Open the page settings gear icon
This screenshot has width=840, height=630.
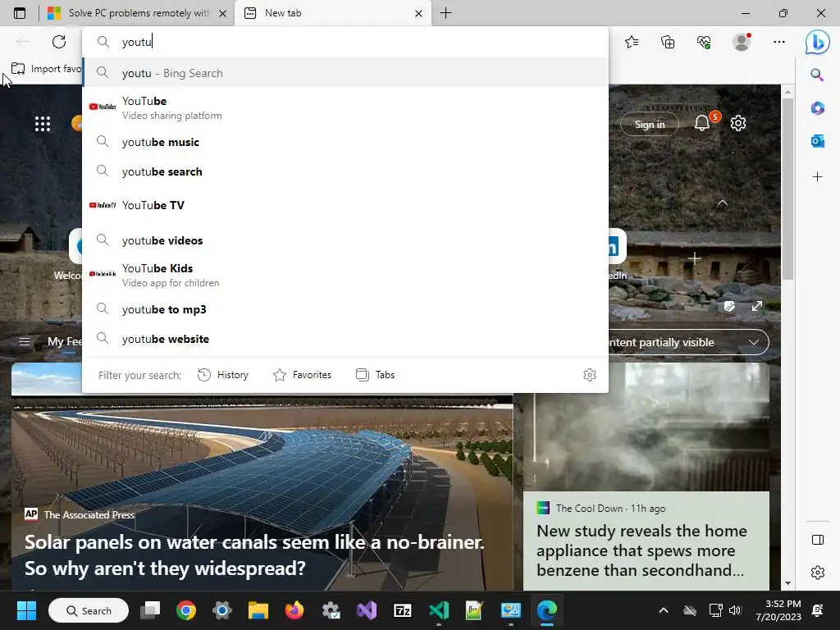point(738,123)
